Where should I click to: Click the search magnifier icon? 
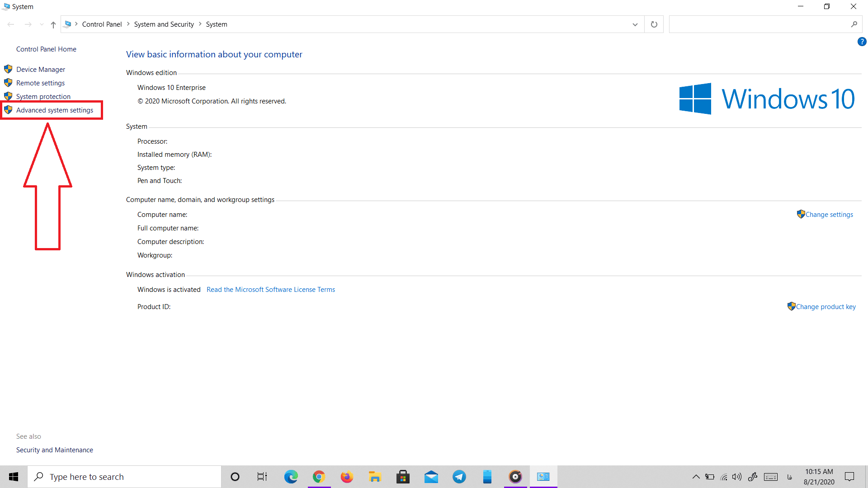coord(854,24)
